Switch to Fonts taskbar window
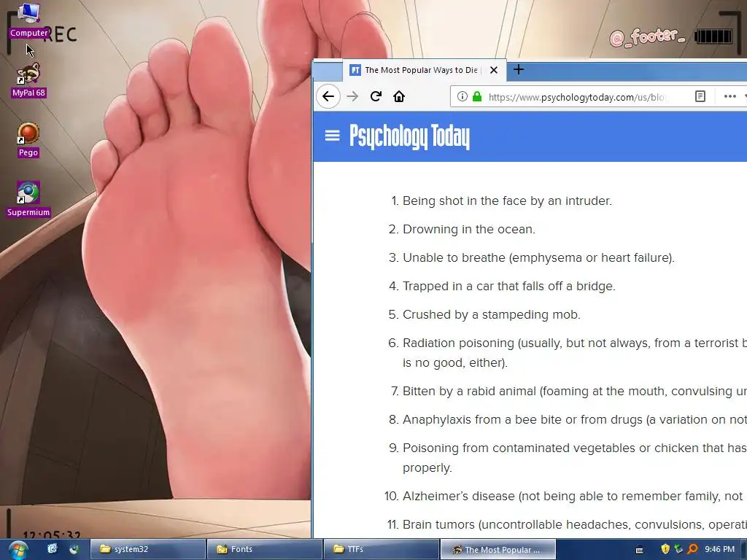747x560 pixels. coord(264,549)
